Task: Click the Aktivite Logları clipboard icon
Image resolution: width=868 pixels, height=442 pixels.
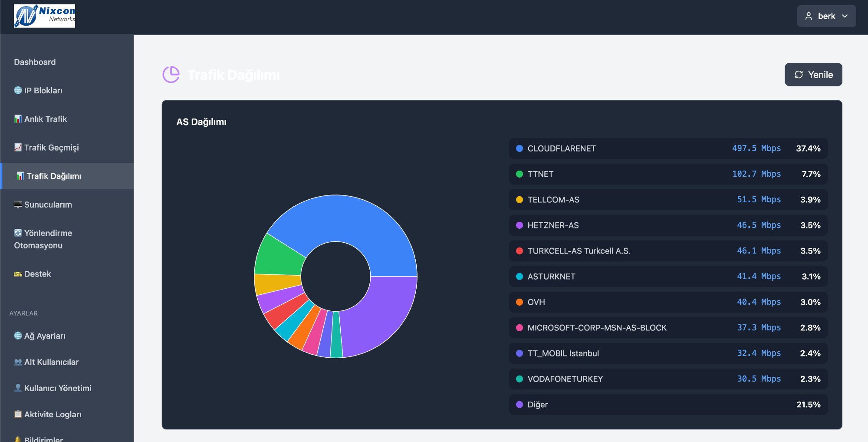Action: coord(18,414)
